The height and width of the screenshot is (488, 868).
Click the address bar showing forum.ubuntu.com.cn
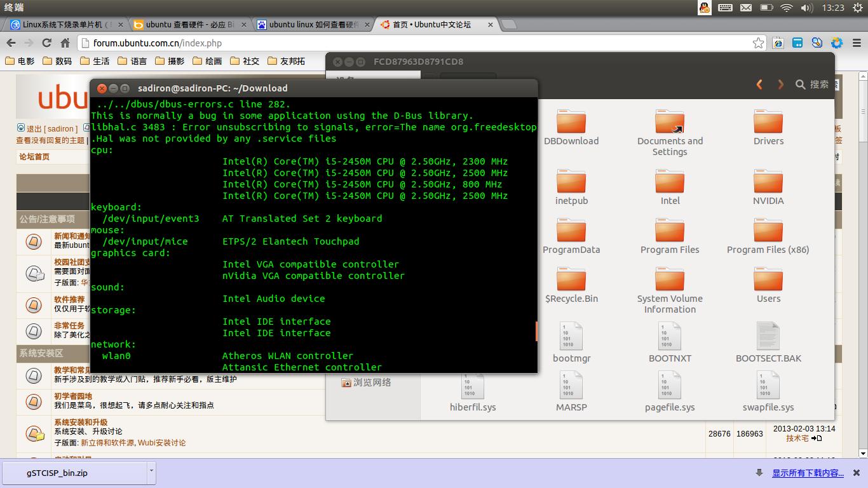point(423,43)
